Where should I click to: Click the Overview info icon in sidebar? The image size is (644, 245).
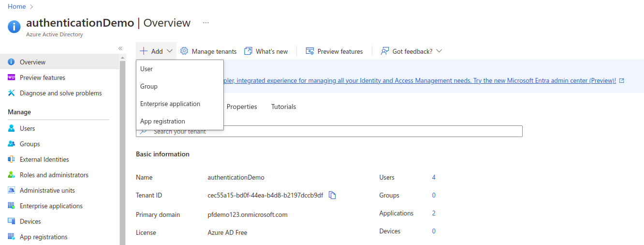[x=11, y=62]
